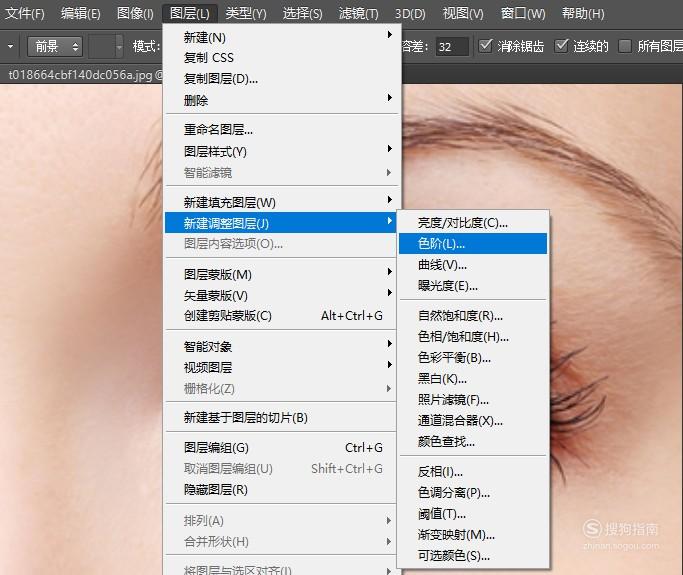Select 可选颜色(S)... adjustment

(x=473, y=555)
